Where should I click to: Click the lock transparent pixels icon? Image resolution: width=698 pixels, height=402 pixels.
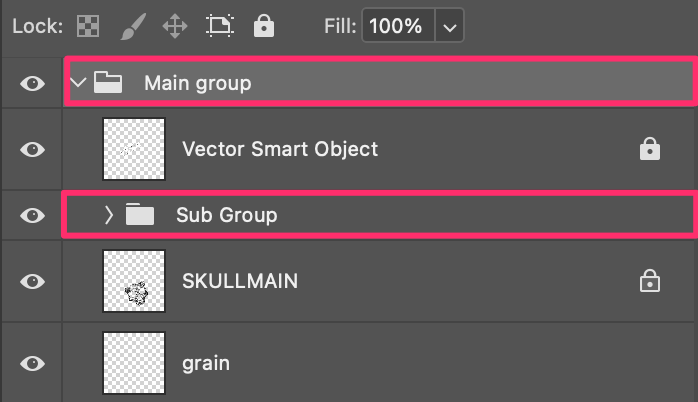[88, 26]
